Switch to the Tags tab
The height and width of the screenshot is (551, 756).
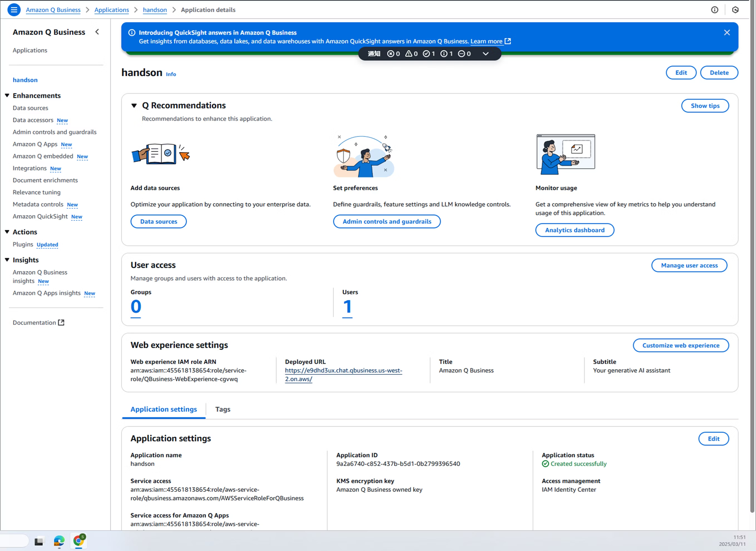click(223, 409)
